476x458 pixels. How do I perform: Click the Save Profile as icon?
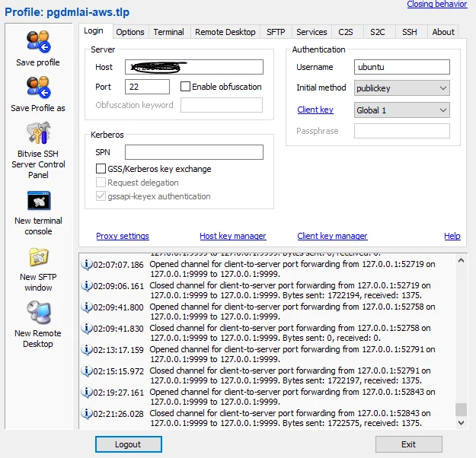click(x=38, y=87)
